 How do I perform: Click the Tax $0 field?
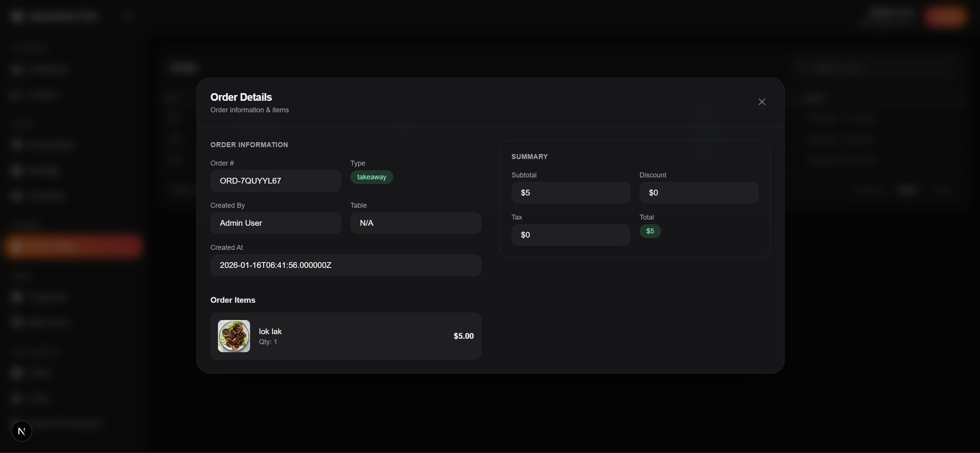(x=570, y=235)
